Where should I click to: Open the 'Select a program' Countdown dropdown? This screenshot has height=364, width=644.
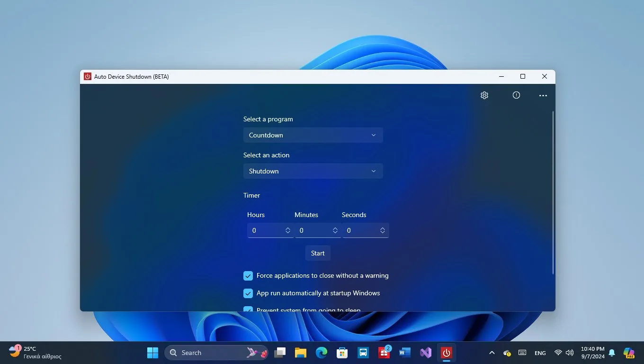pyautogui.click(x=313, y=135)
